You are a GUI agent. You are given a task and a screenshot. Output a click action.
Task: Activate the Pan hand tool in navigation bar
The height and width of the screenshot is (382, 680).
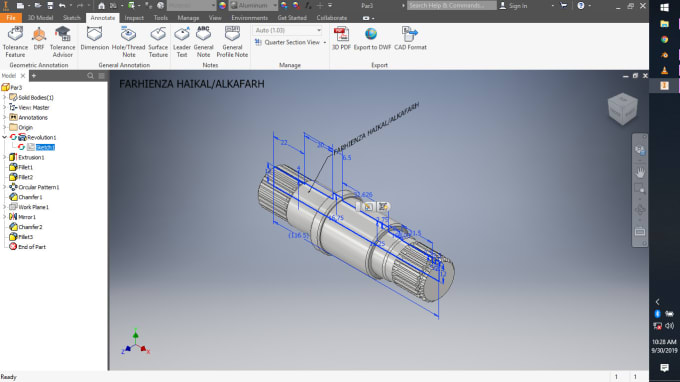click(x=640, y=172)
